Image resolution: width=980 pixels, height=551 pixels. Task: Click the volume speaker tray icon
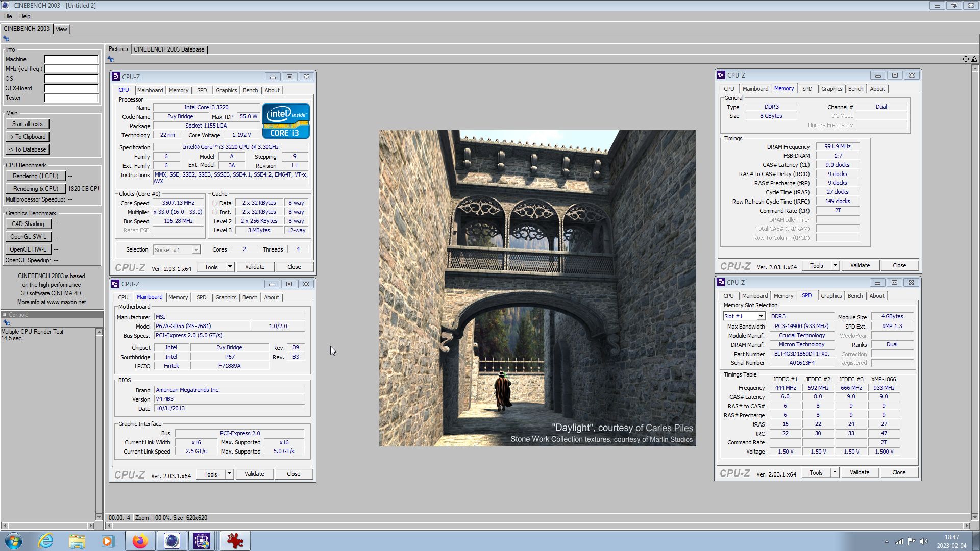[x=923, y=541]
